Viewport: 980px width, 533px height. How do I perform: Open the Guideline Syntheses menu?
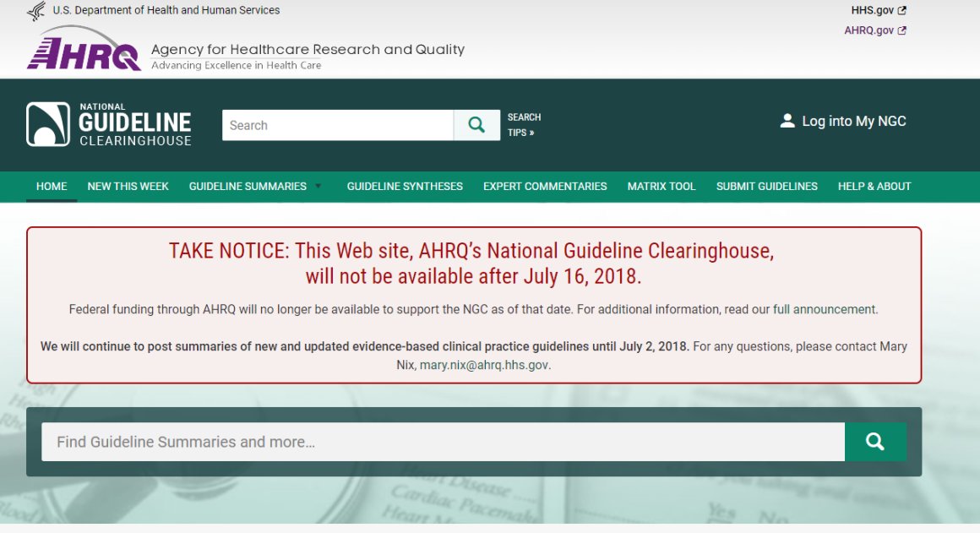(x=405, y=186)
